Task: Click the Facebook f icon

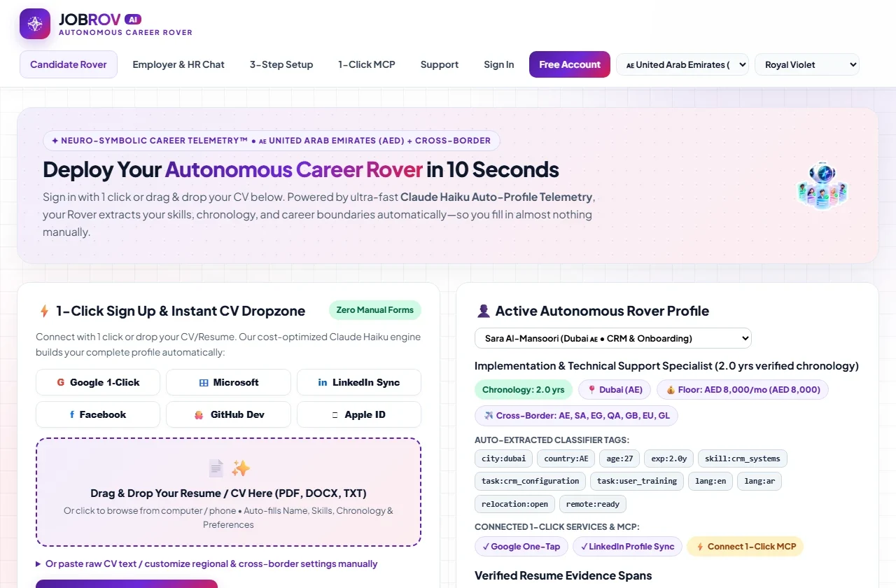Action: (72, 414)
